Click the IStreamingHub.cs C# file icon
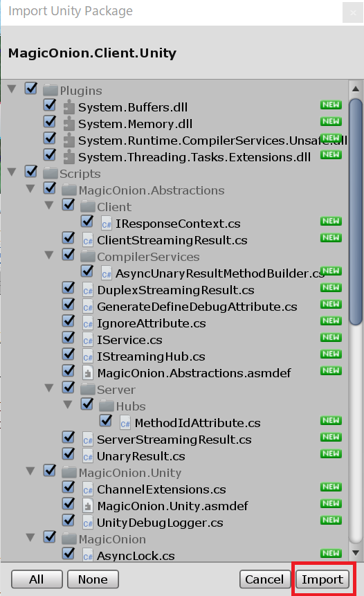This screenshot has width=364, height=596. [88, 356]
